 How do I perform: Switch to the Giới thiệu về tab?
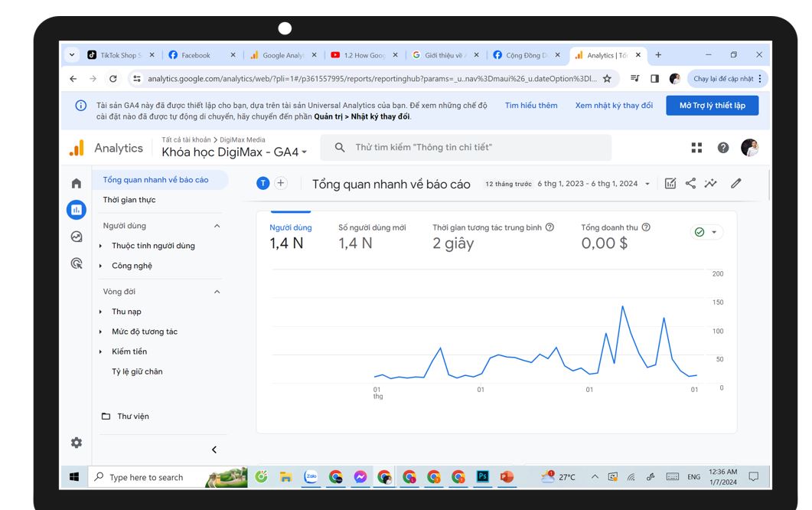(x=445, y=55)
